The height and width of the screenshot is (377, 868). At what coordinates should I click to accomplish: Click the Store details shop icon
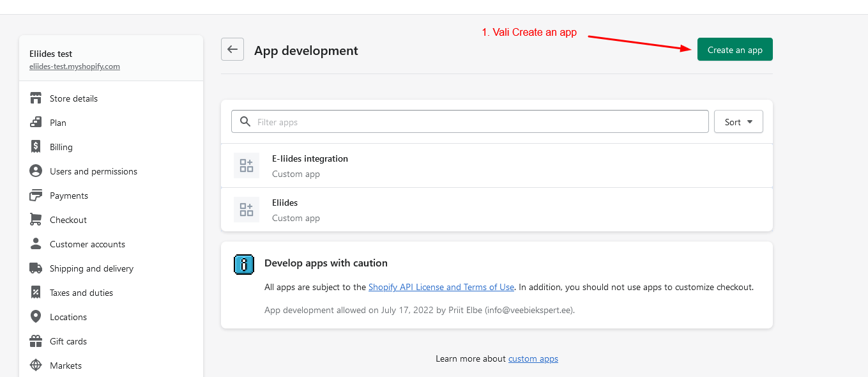(36, 98)
